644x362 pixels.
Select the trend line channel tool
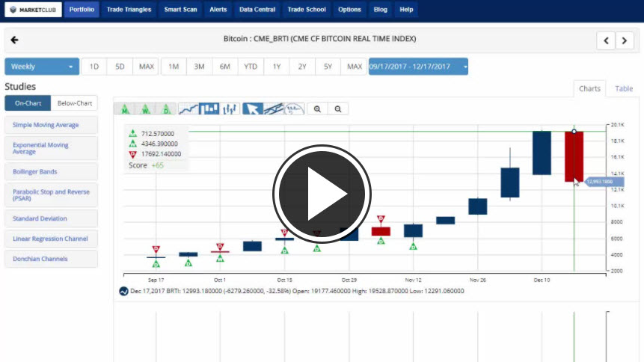tap(274, 109)
